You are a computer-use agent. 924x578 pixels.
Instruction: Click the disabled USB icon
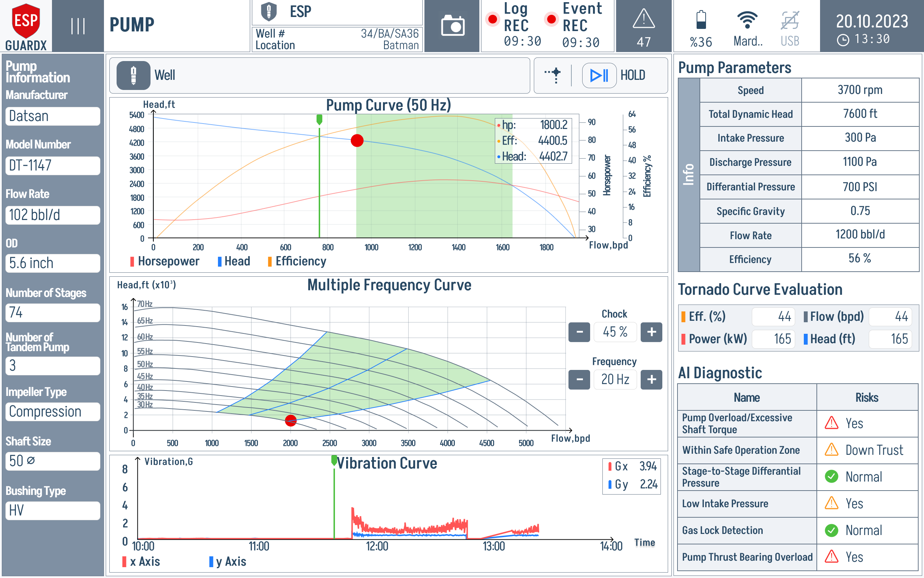[790, 20]
